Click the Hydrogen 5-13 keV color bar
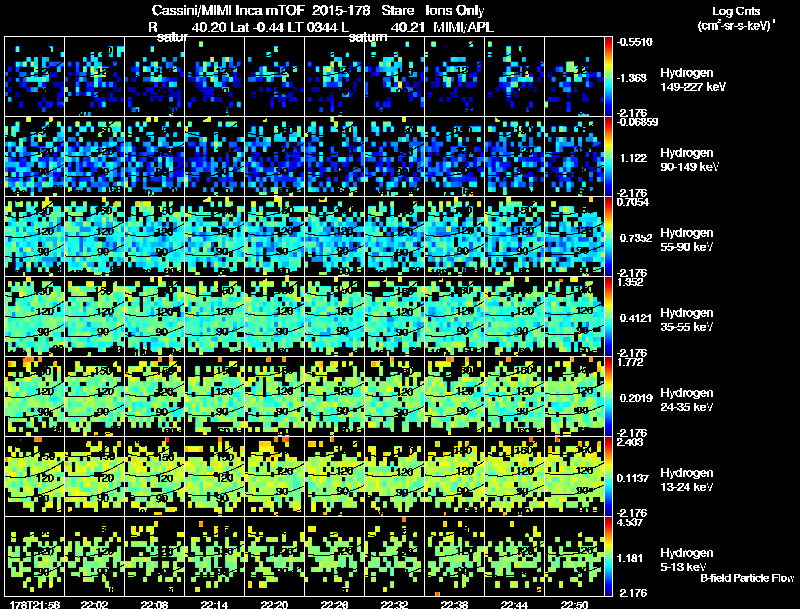 pyautogui.click(x=608, y=556)
